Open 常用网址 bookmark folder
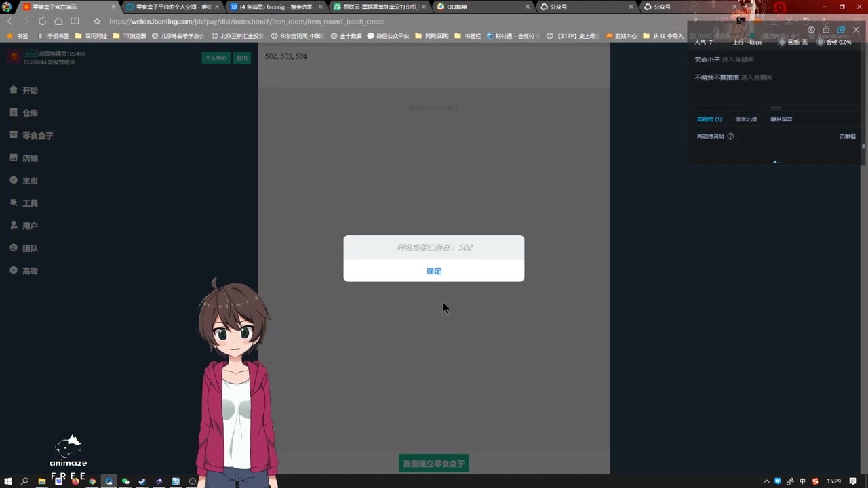Viewport: 868px width, 488px height. coord(92,36)
